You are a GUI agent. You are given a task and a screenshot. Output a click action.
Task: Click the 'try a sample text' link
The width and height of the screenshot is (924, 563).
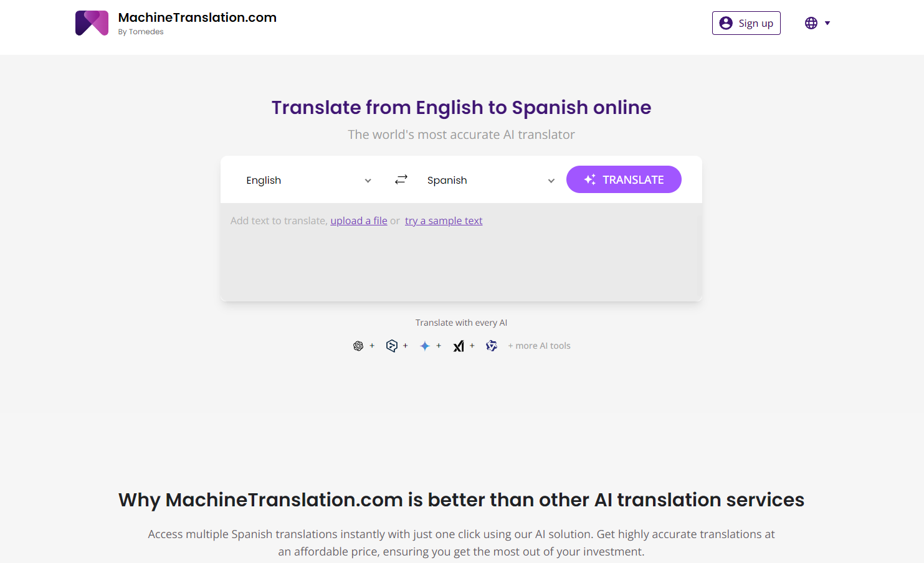pyautogui.click(x=444, y=220)
